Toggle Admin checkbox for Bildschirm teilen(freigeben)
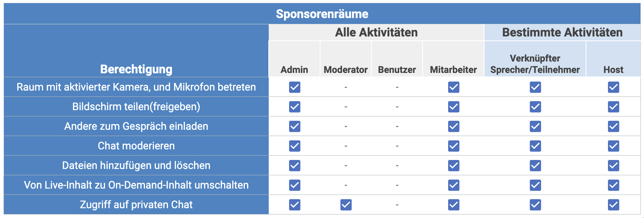 point(295,107)
